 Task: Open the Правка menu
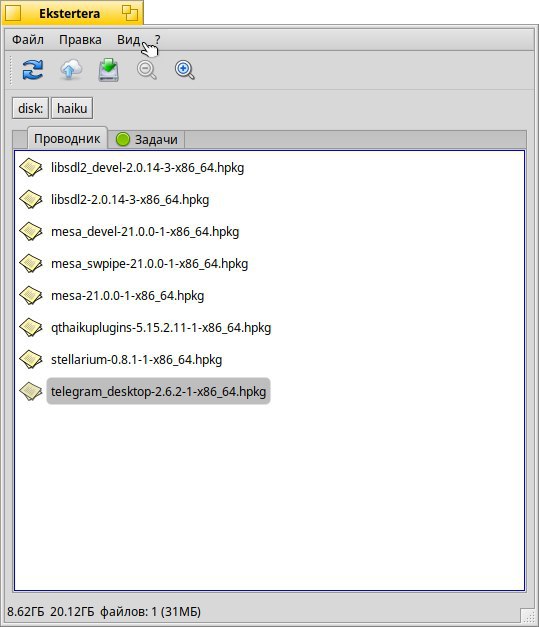pos(80,40)
